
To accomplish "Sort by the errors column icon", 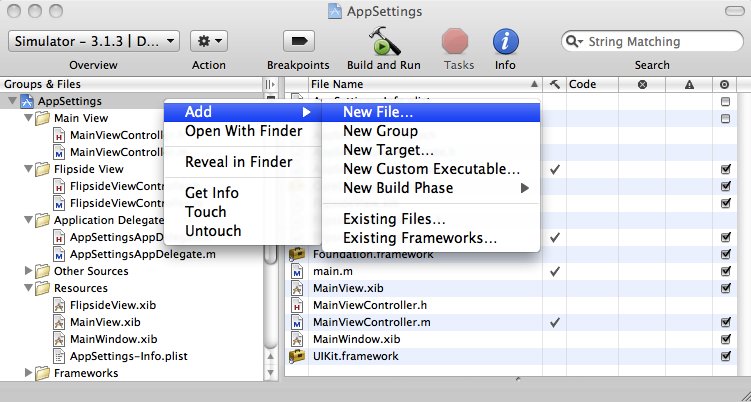I will coord(642,84).
